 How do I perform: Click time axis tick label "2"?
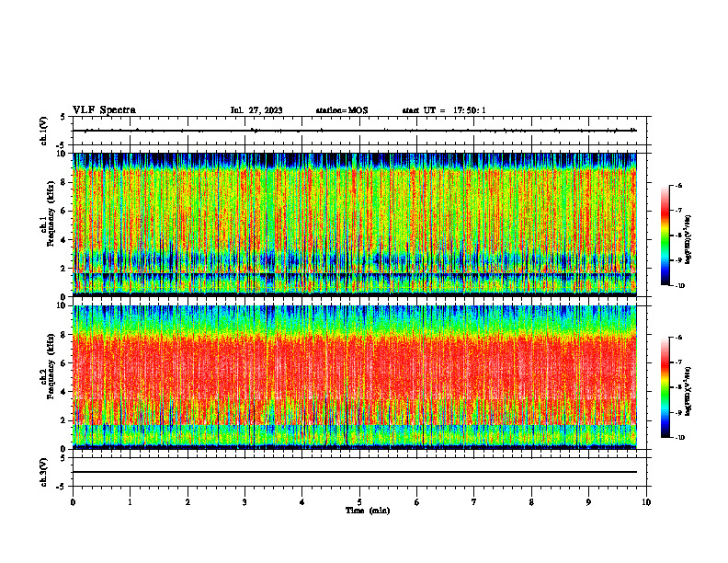pyautogui.click(x=188, y=502)
